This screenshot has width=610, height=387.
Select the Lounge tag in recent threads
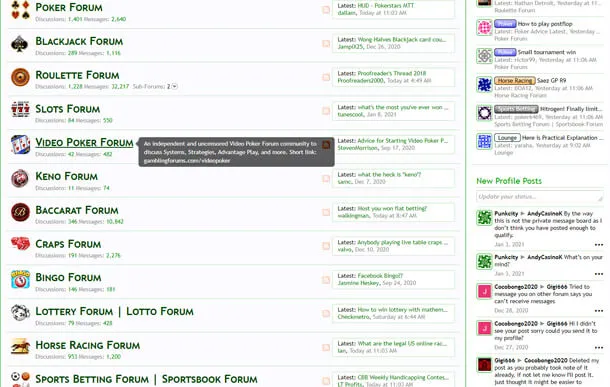click(x=507, y=138)
